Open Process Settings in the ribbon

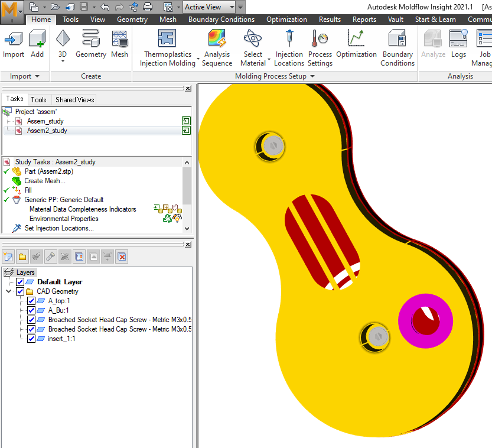[x=320, y=48]
